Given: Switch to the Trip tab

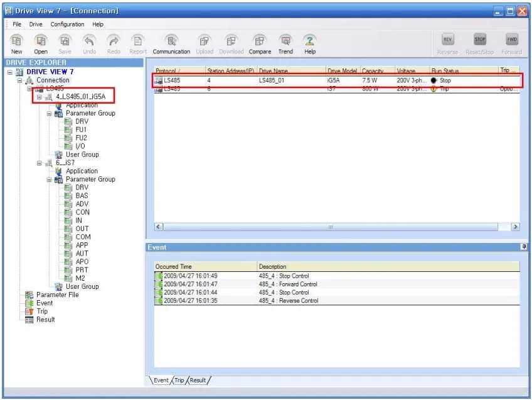Looking at the screenshot, I should [x=179, y=381].
